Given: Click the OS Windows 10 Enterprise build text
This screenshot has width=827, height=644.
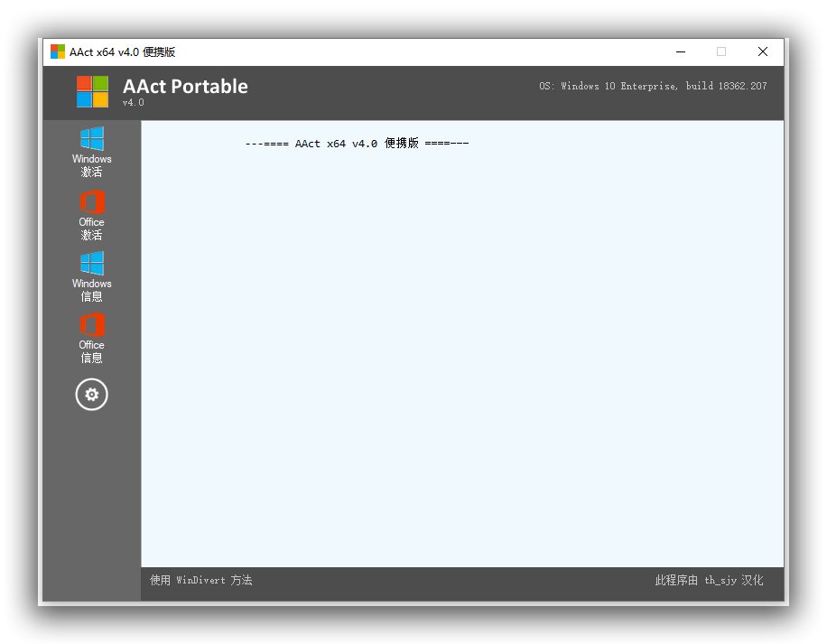Looking at the screenshot, I should pyautogui.click(x=653, y=86).
